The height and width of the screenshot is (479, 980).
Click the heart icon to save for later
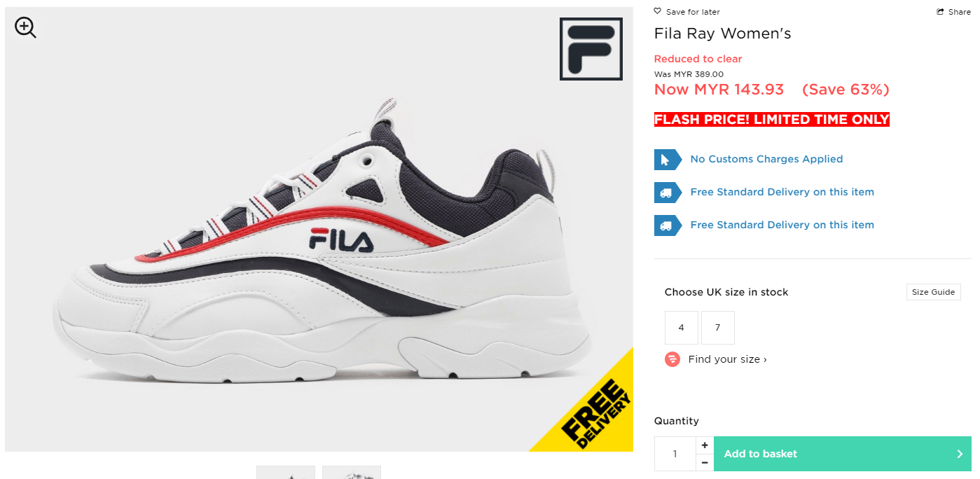tap(657, 11)
